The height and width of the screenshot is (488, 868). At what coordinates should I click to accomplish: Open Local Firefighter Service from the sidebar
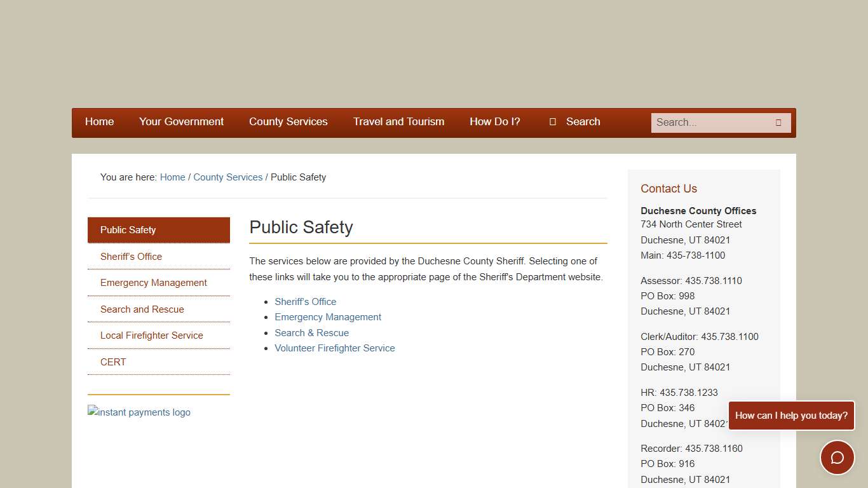(151, 335)
